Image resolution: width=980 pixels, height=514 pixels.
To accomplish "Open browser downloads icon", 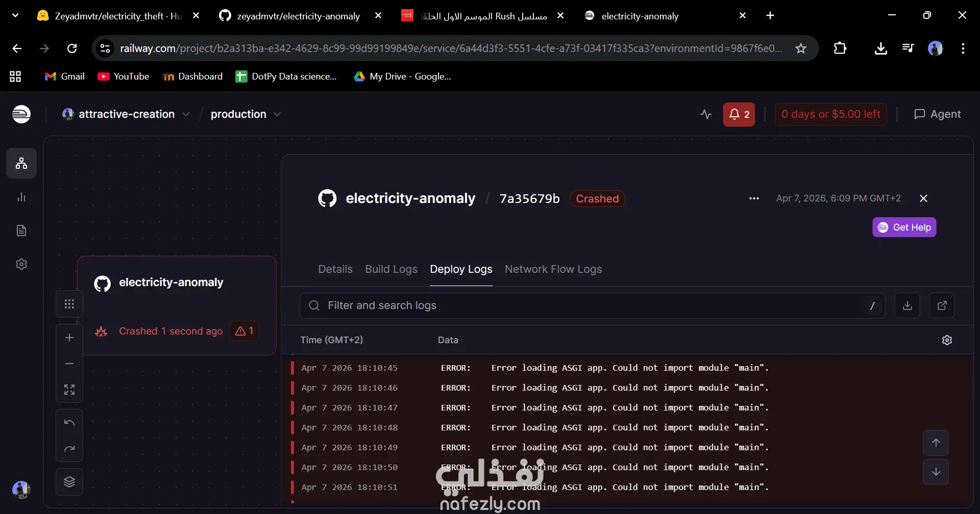I will (881, 48).
